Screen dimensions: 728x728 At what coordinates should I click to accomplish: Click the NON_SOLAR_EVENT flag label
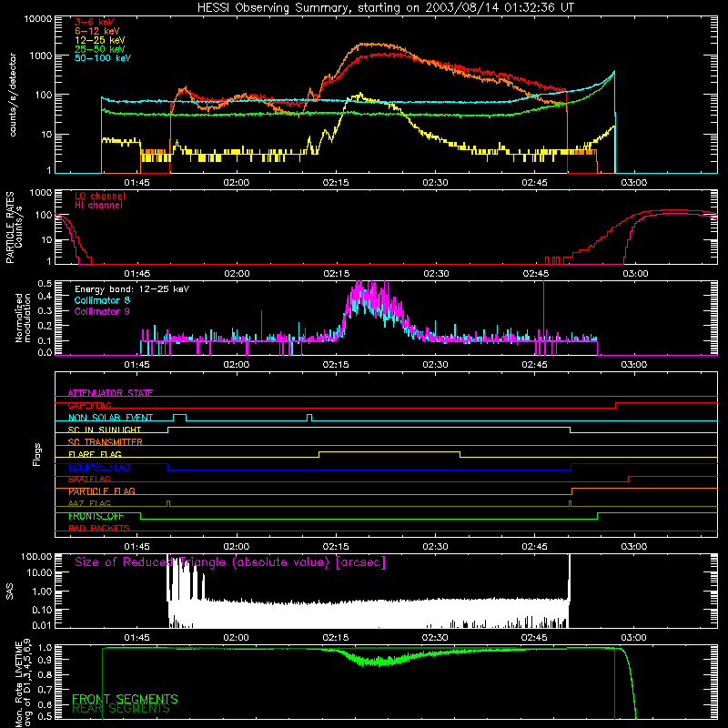110,418
